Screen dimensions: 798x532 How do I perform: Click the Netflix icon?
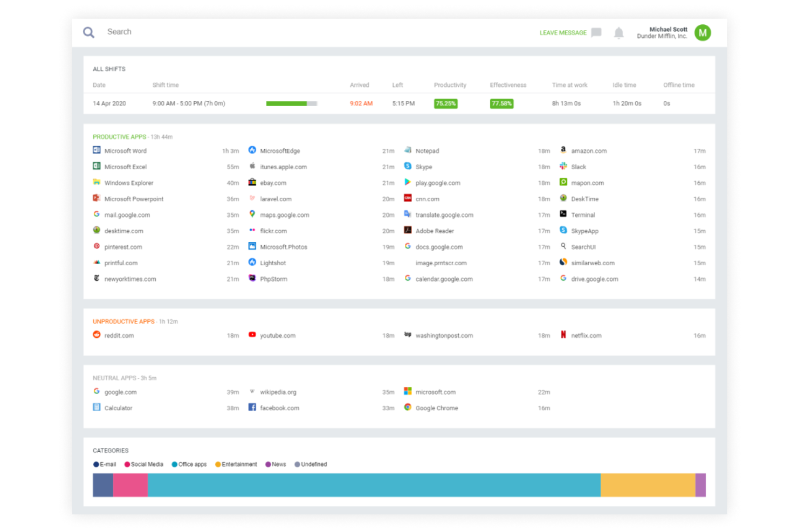point(563,335)
